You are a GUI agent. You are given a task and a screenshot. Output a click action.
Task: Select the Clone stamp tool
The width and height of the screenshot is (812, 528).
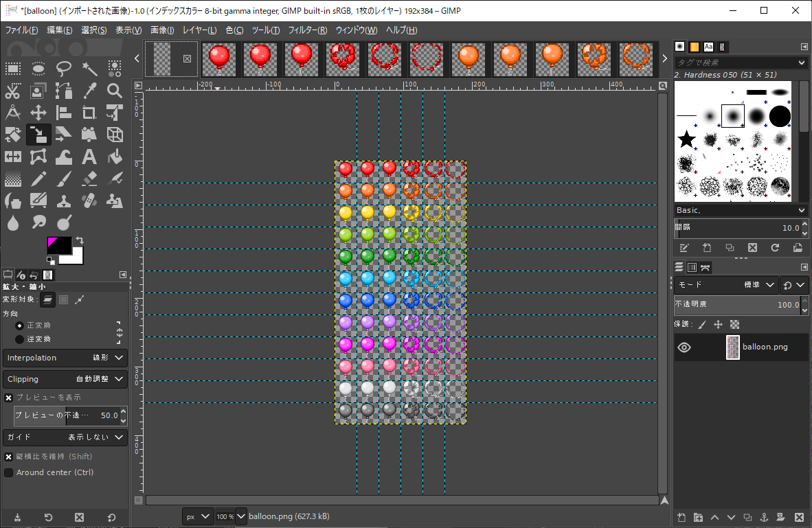[x=64, y=201]
